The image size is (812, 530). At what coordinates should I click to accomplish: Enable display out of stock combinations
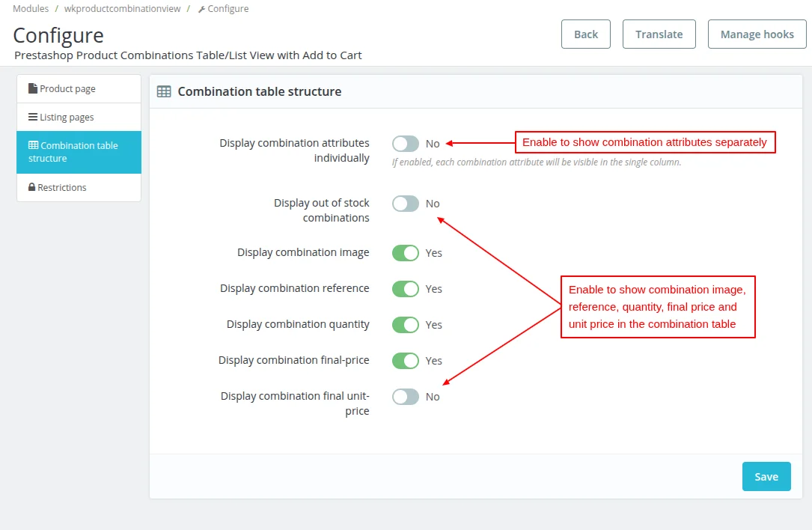(406, 204)
